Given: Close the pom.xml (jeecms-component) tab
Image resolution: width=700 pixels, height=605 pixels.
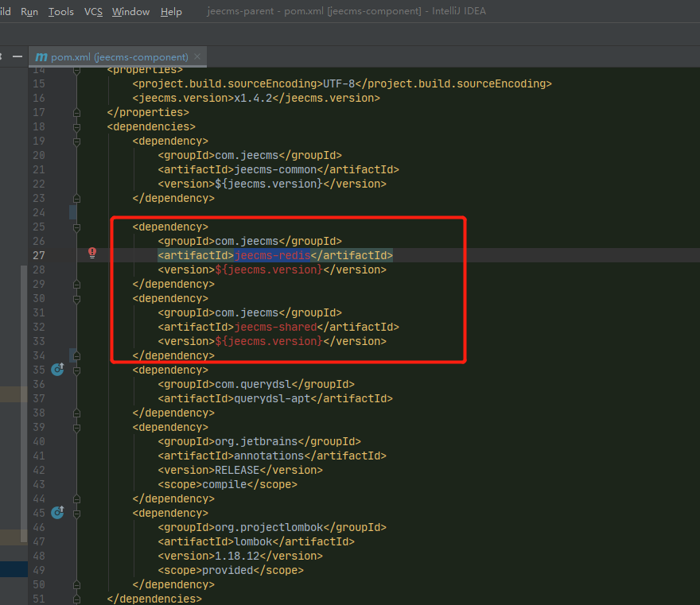Looking at the screenshot, I should point(197,57).
